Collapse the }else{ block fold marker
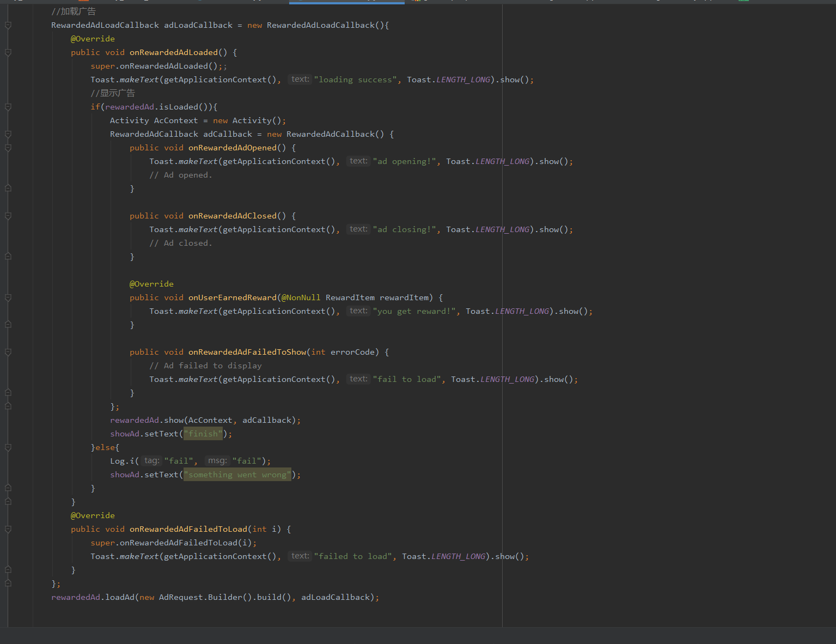This screenshot has height=644, width=836. 8,447
